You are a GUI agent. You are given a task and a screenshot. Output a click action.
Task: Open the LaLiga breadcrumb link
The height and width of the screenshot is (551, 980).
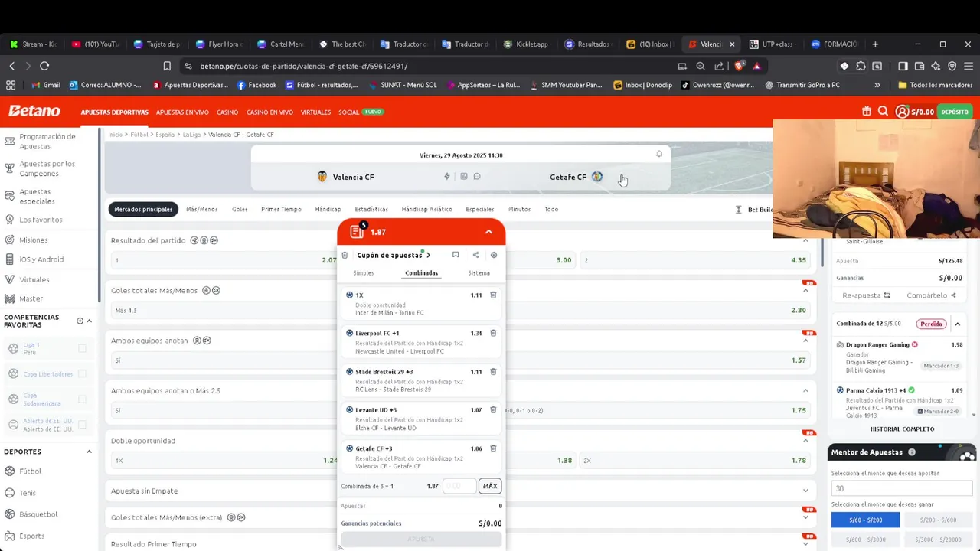click(191, 135)
